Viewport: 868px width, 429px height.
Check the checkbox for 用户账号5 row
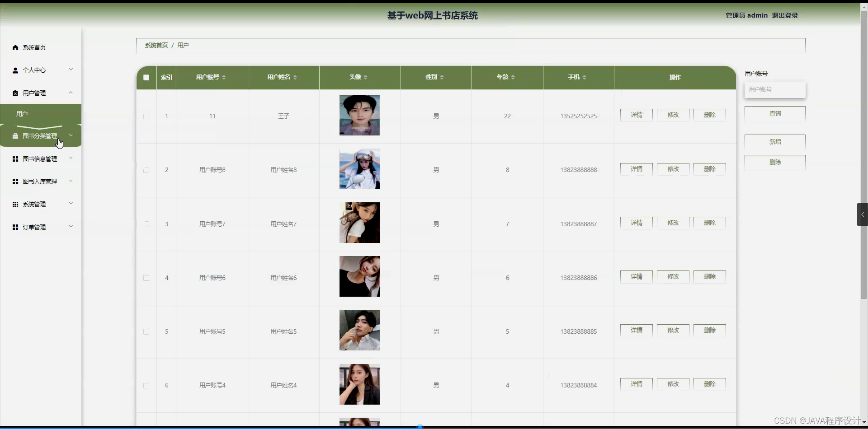pos(146,331)
